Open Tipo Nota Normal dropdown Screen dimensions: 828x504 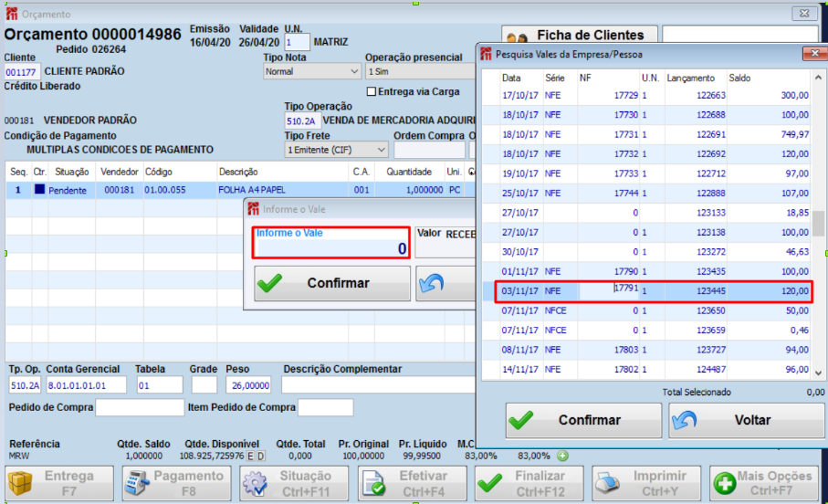311,71
